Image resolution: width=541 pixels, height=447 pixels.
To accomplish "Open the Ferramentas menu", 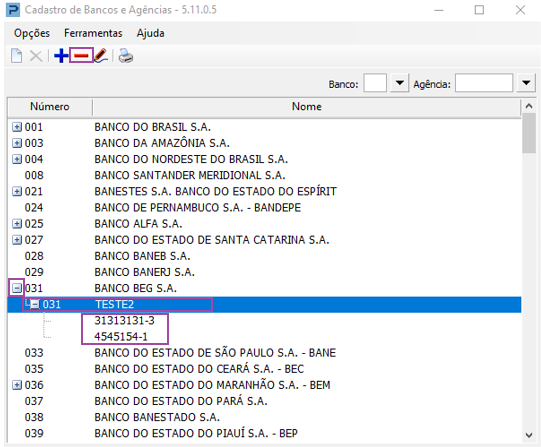I will (x=93, y=33).
